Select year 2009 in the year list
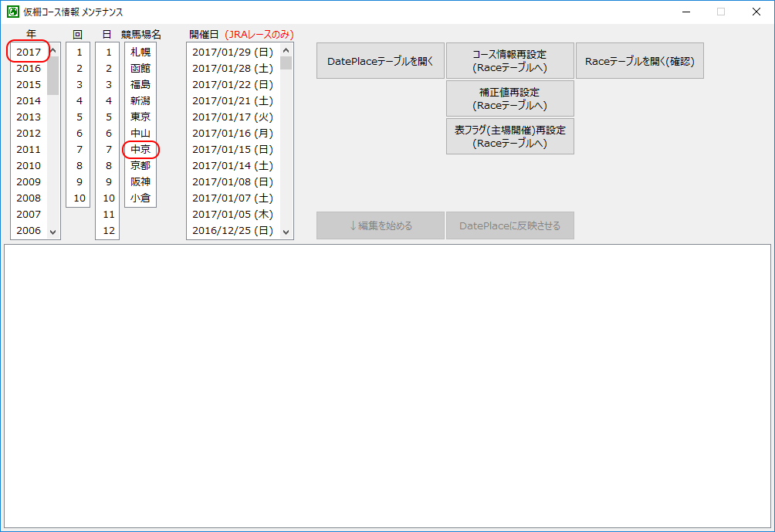Viewport: 775px width, 532px height. (29, 182)
